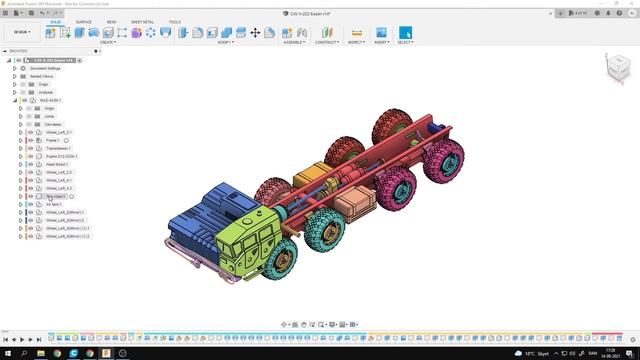Click the New Component tool
The height and width of the screenshot is (360, 640).
pos(51,33)
